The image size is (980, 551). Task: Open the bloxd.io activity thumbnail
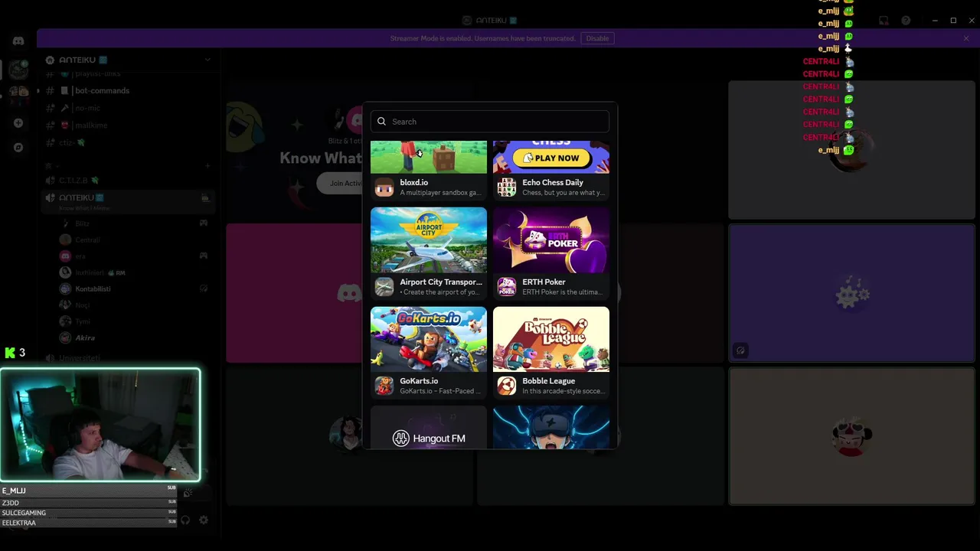point(429,157)
